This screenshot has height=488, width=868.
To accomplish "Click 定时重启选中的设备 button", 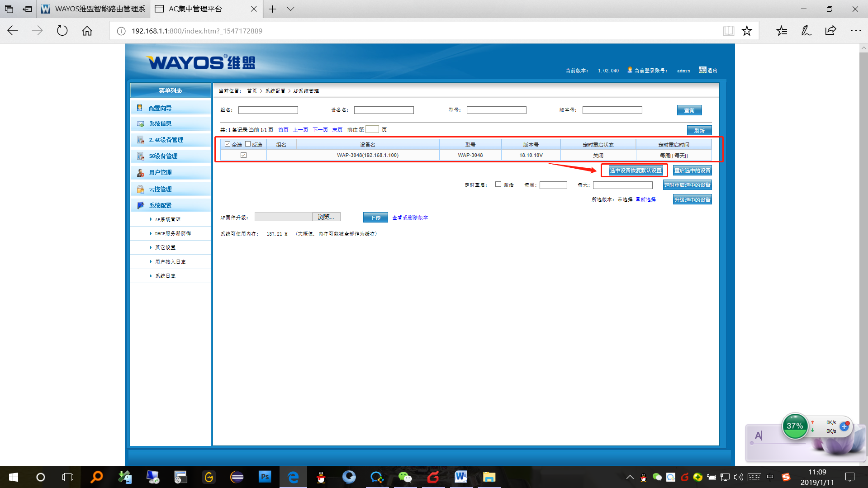I will 687,185.
